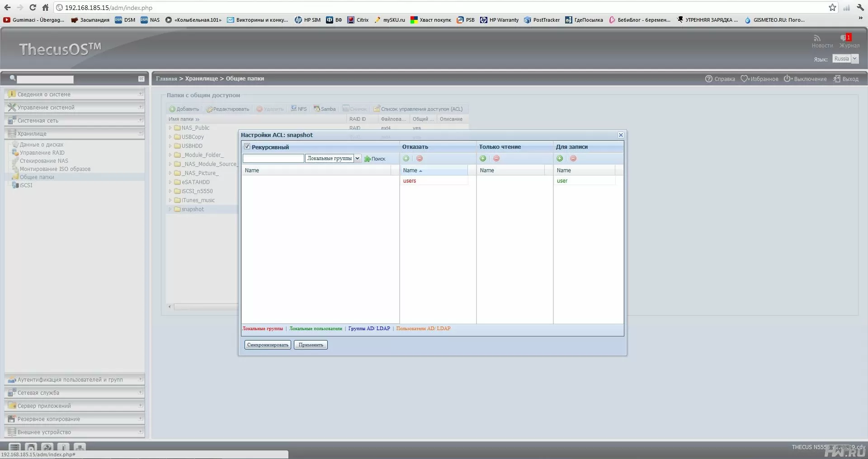
Task: Click Список управления доступом (ACL) toolbar button
Action: click(418, 109)
